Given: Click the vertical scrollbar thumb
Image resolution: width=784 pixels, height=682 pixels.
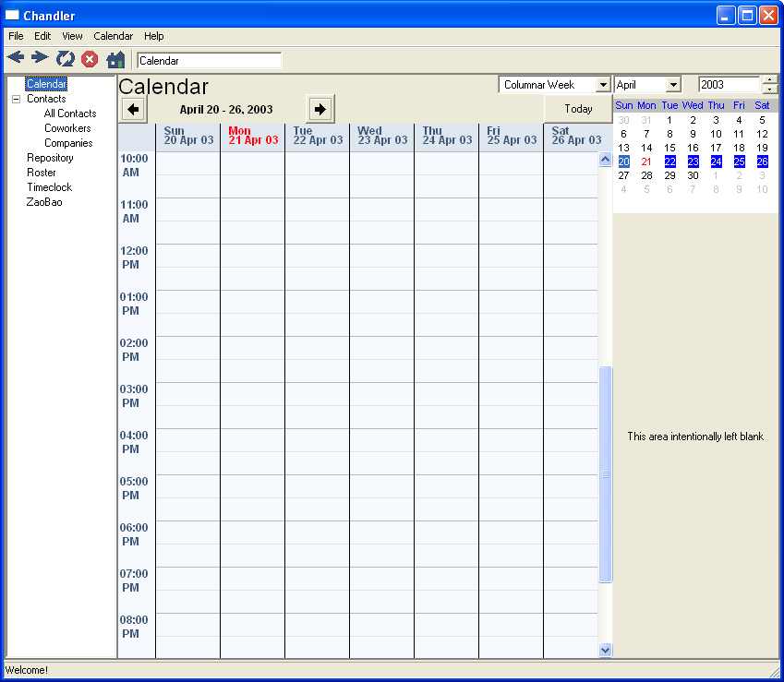Looking at the screenshot, I should click(x=606, y=474).
